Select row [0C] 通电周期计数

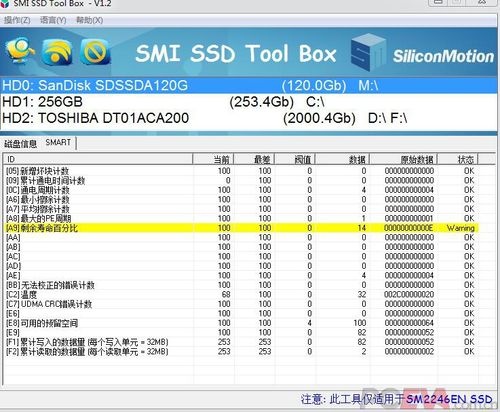coord(241,190)
